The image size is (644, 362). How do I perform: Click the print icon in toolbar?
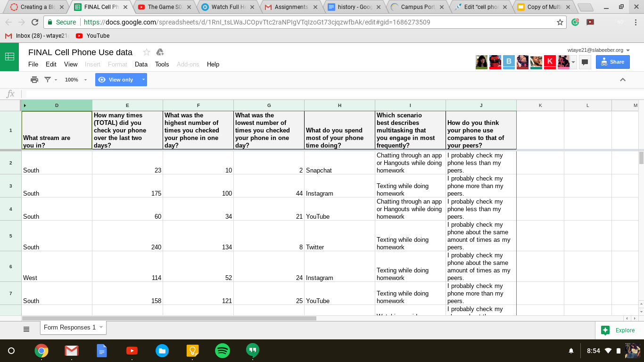34,80
